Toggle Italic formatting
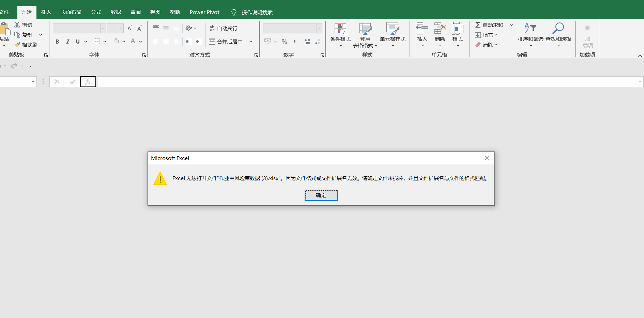Screen dimensions: 644x318 (x=67, y=42)
